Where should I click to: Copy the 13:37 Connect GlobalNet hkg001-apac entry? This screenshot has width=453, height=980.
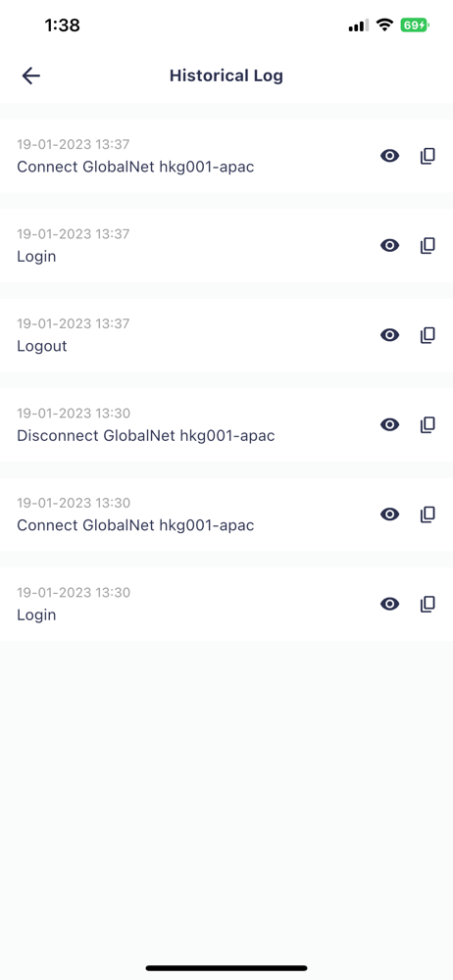pos(428,156)
